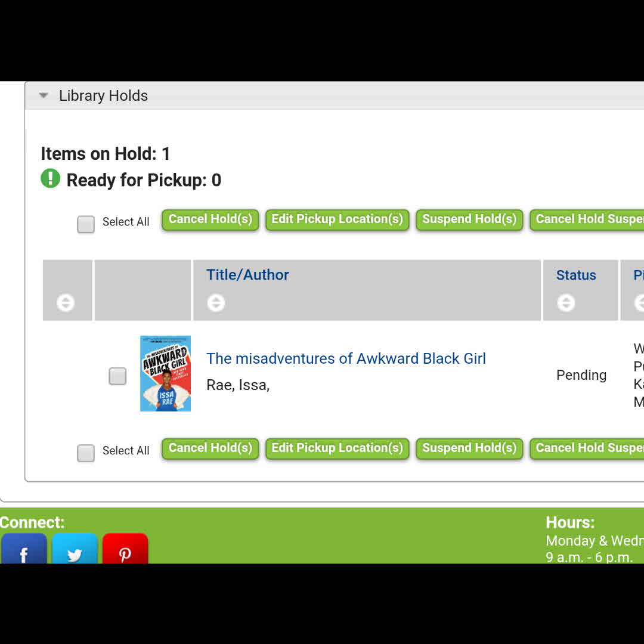Viewport: 644px width, 644px height.
Task: Click the green alert icon beside Ready for Pickup
Action: click(51, 178)
